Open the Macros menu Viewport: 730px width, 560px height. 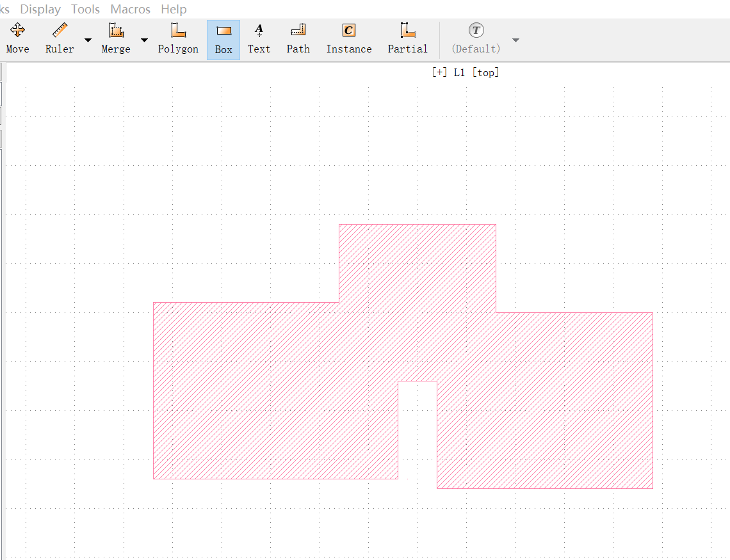coord(130,9)
